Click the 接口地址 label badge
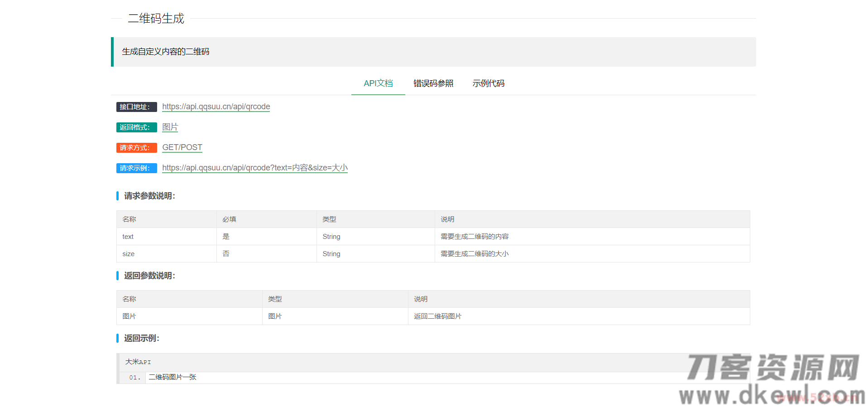Screen dimensions: 868x408 (x=136, y=107)
